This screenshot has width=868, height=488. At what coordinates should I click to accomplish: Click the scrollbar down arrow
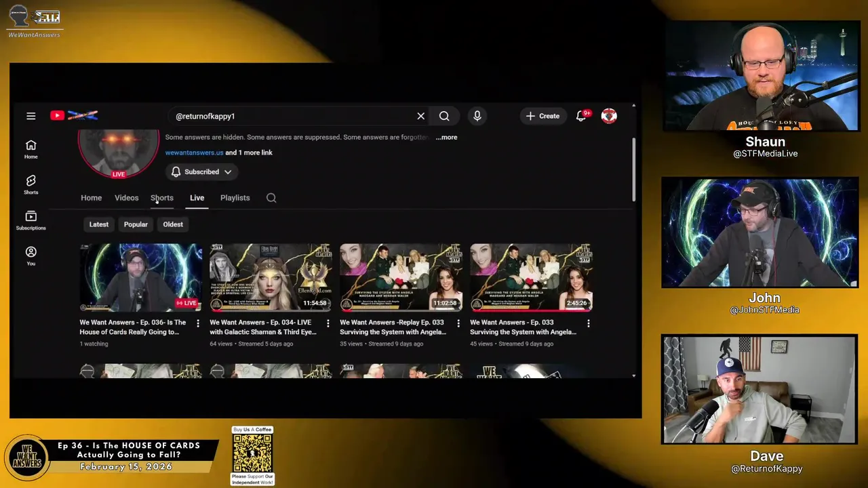tap(634, 375)
